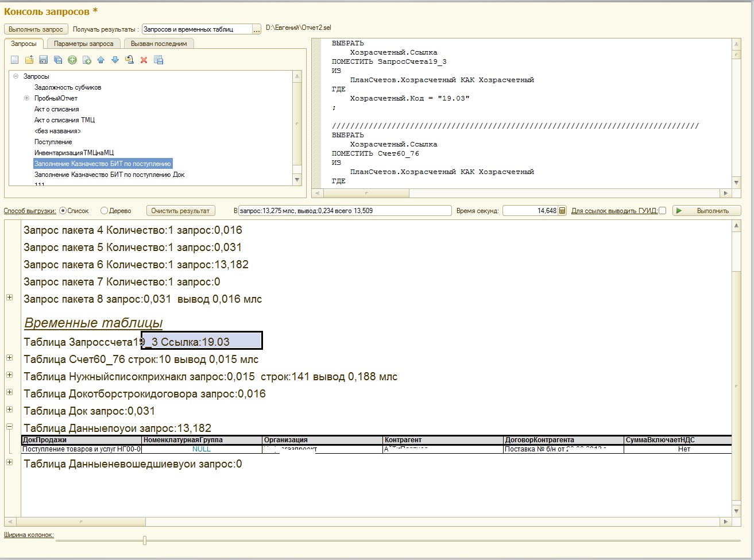This screenshot has height=560, width=754.
Task: Select Дерево output mode radio button
Action: point(104,211)
